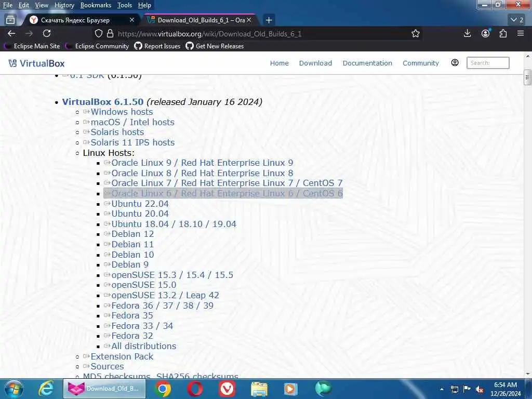
Task: Click the Windows Start button
Action: pyautogui.click(x=14, y=389)
